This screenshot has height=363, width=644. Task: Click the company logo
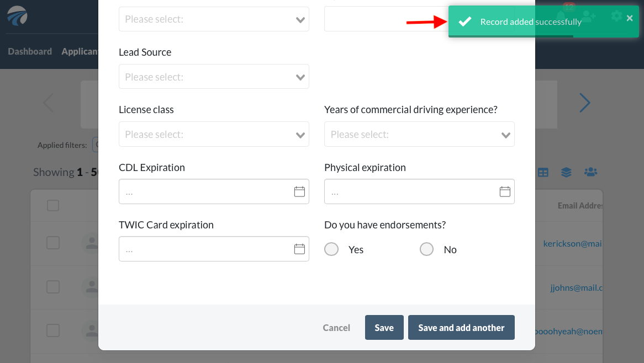coord(18,17)
